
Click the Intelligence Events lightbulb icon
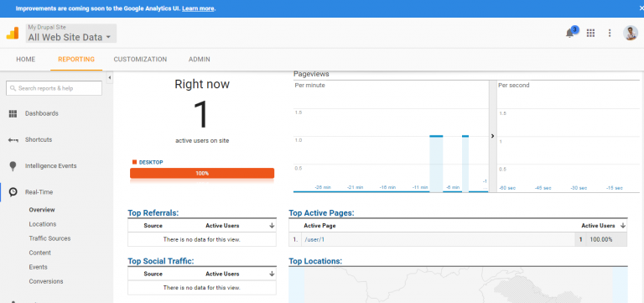13,166
